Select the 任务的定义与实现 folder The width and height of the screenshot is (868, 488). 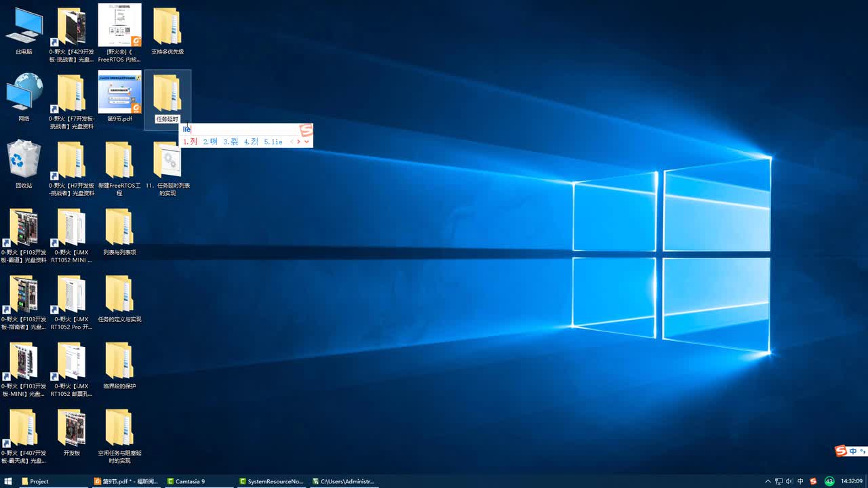click(x=119, y=299)
